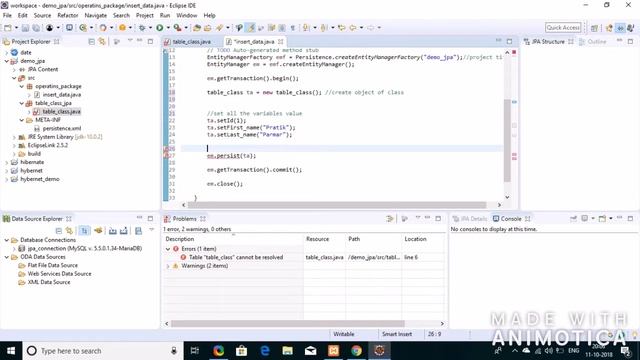
Task: Collapse the Errors (1 item) group
Action: coord(168,249)
